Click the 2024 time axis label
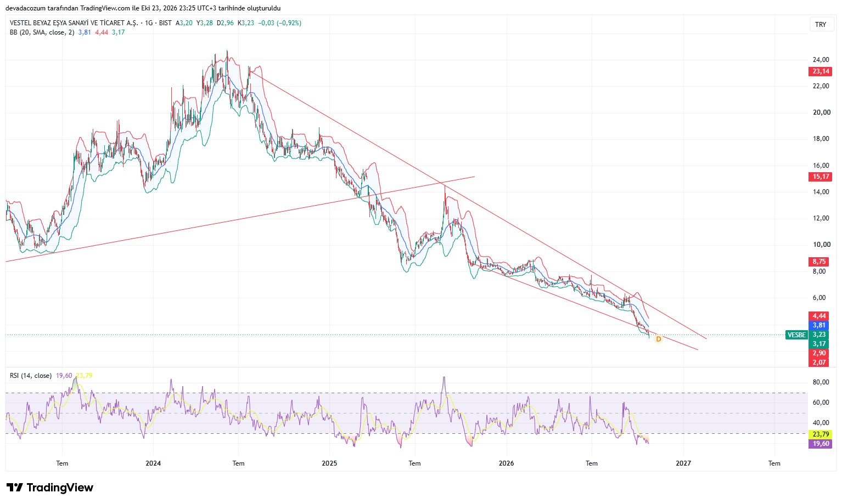 (153, 463)
